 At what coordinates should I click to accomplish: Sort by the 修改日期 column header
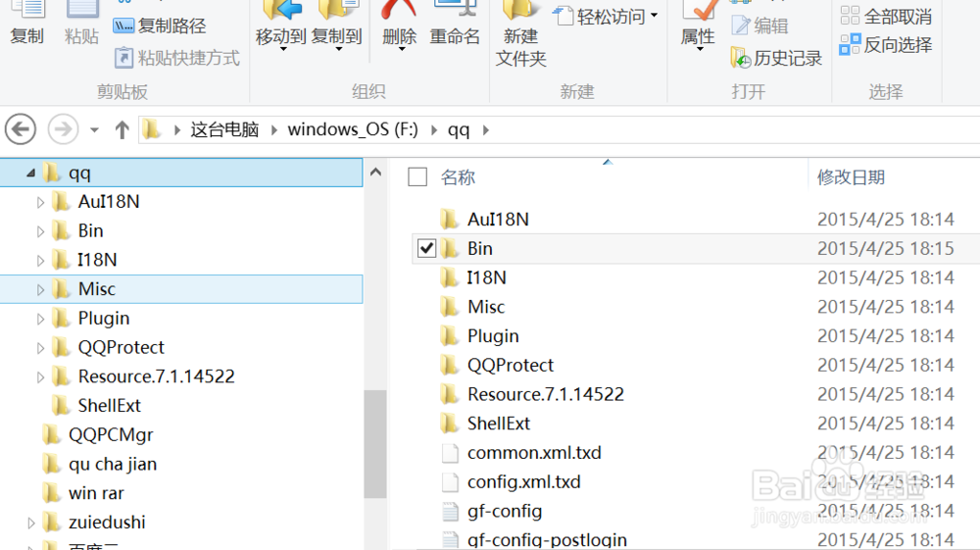[851, 177]
